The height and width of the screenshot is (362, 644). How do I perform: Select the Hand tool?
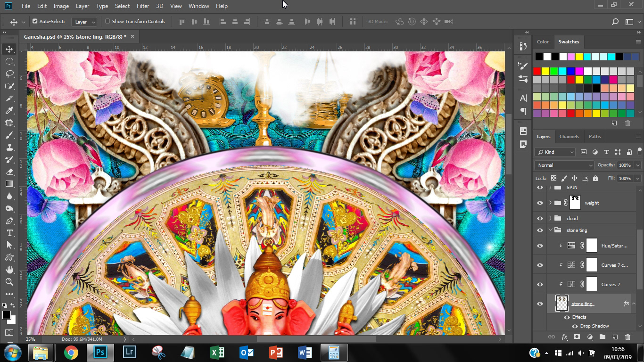pyautogui.click(x=9, y=270)
